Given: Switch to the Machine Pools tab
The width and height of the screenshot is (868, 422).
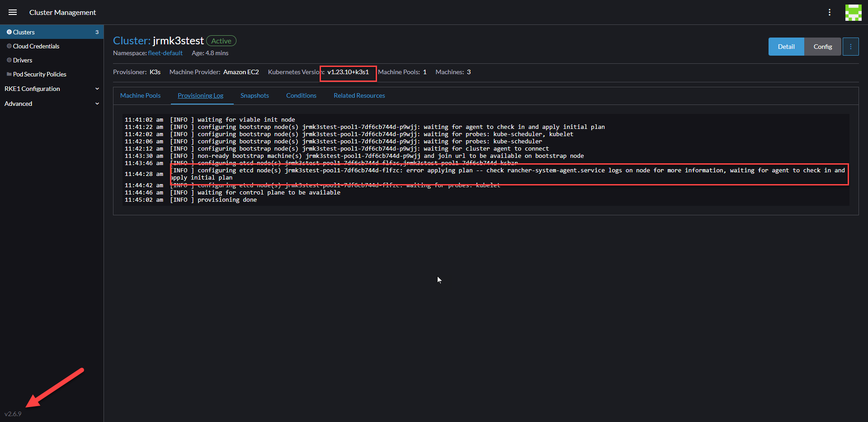Looking at the screenshot, I should 140,95.
